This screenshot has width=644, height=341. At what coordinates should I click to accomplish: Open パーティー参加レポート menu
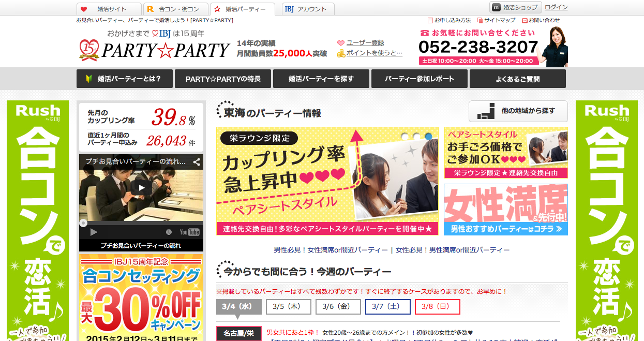(x=420, y=79)
